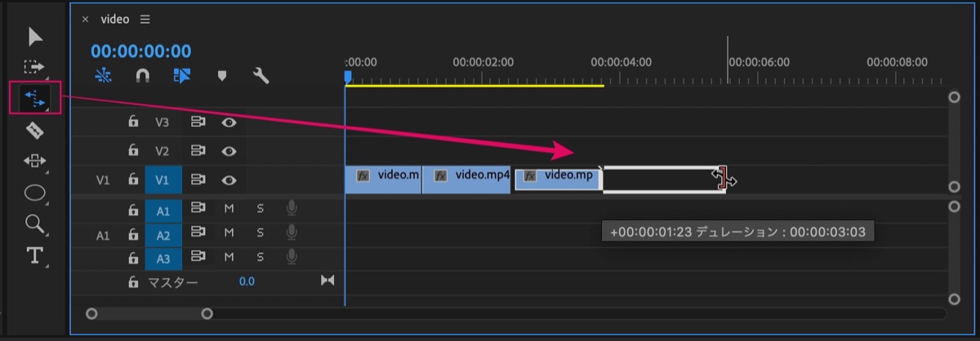Image resolution: width=980 pixels, height=341 pixels.
Task: Select the Ellipse tool
Action: pos(35,193)
